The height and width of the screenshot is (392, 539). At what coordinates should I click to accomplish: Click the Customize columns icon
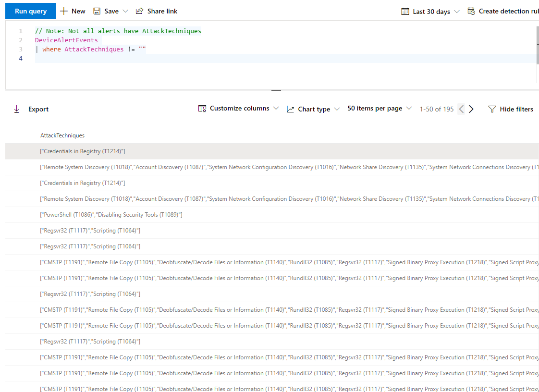click(x=202, y=109)
